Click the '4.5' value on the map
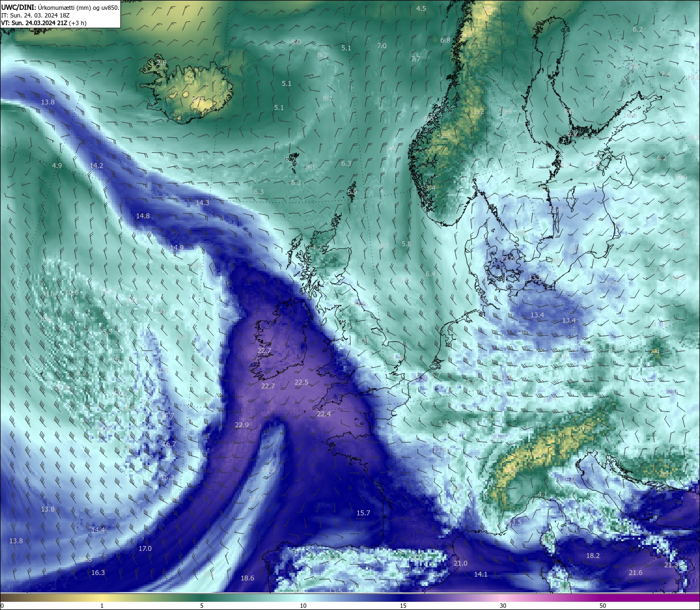The height and width of the screenshot is (610, 700). pos(421,9)
